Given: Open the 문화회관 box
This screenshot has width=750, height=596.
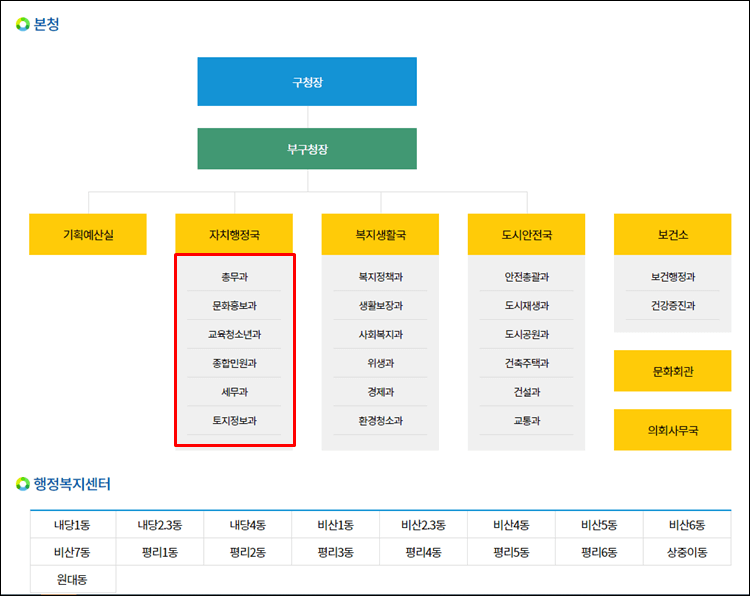Looking at the screenshot, I should point(673,371).
